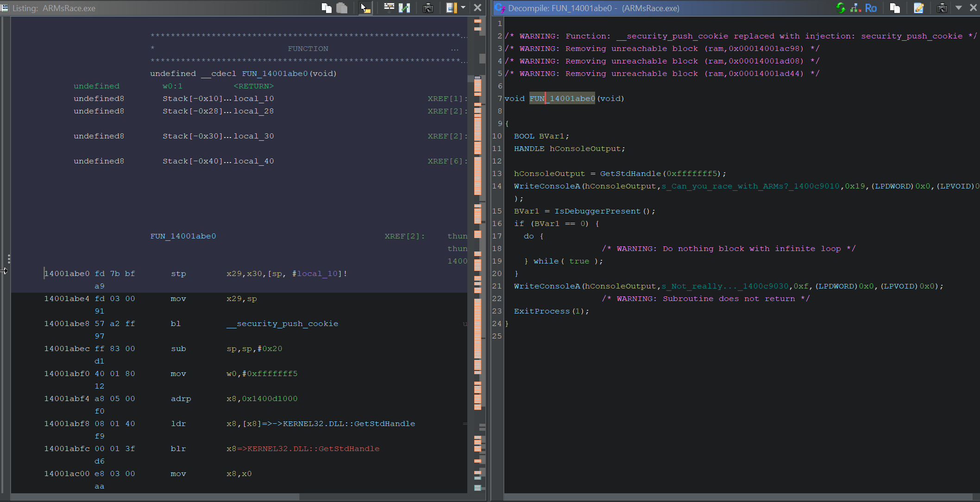
Task: Open Decompile panel's dropdown menu arrow
Action: tap(959, 8)
